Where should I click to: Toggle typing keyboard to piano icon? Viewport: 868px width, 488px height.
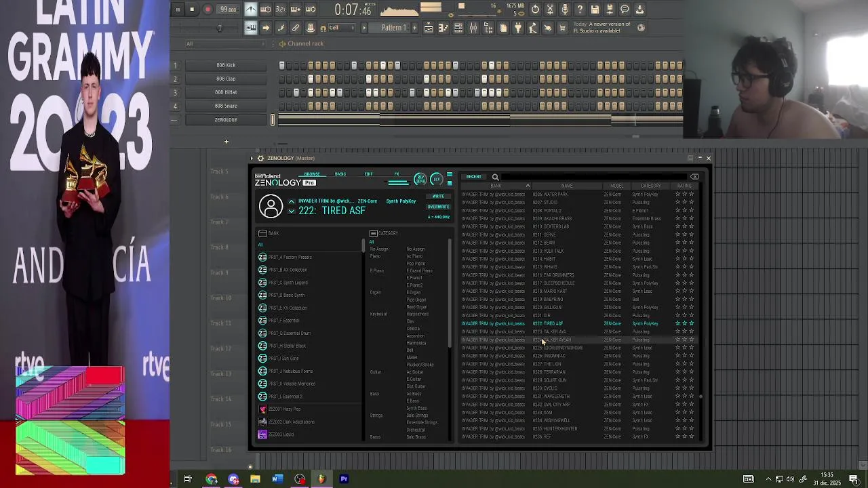click(x=251, y=28)
